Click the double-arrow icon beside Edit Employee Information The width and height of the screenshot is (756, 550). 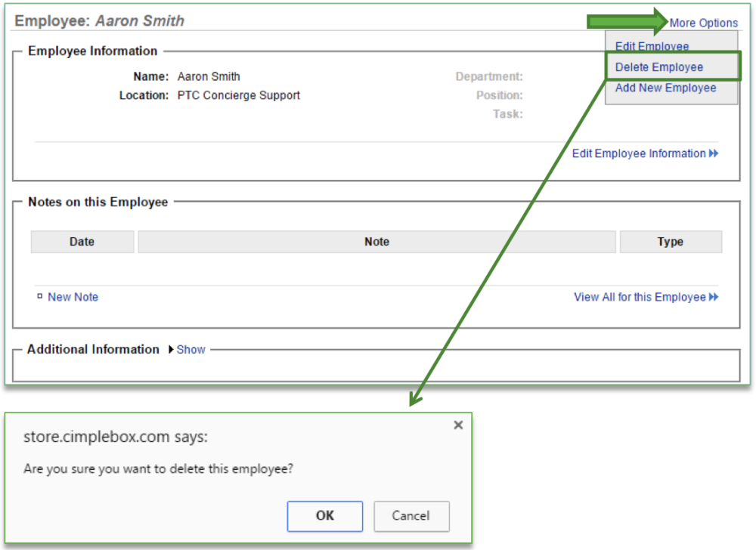(x=711, y=153)
